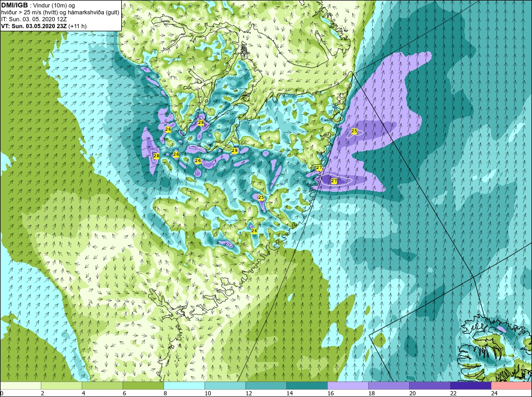The height and width of the screenshot is (397, 532).
Task: Click the yellow gust label 29
Action: (x=235, y=150)
